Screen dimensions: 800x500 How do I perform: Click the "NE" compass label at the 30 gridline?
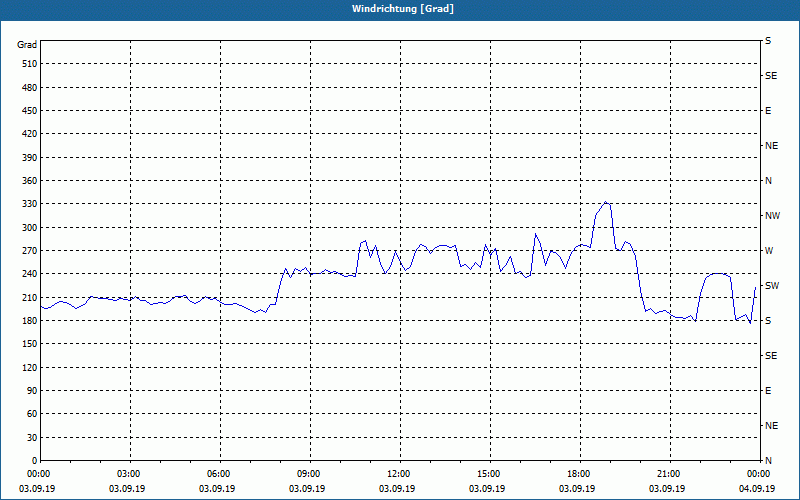pos(771,426)
